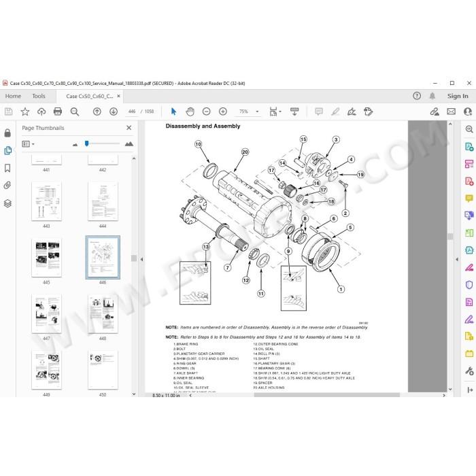Select the Case Cx50_Cx60_C... document tab
Image resolution: width=476 pixels, height=476 pixels.
coord(90,97)
